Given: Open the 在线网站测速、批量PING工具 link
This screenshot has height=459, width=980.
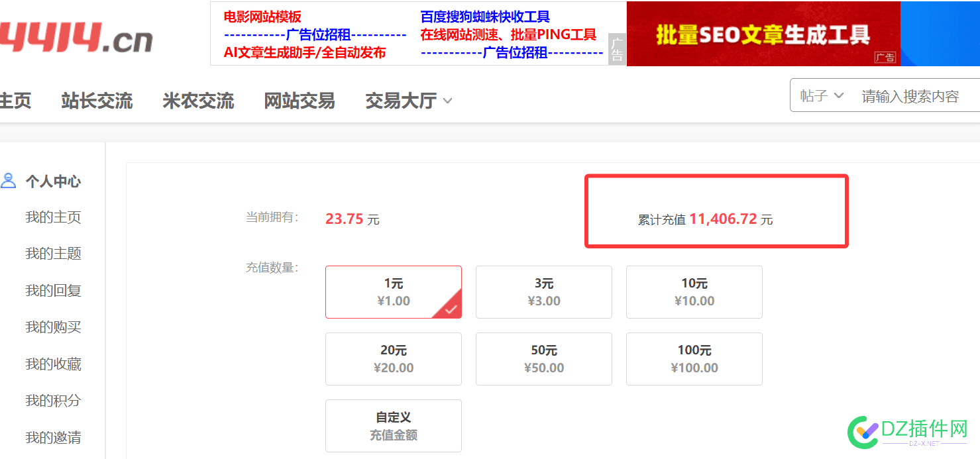Looking at the screenshot, I should (508, 35).
